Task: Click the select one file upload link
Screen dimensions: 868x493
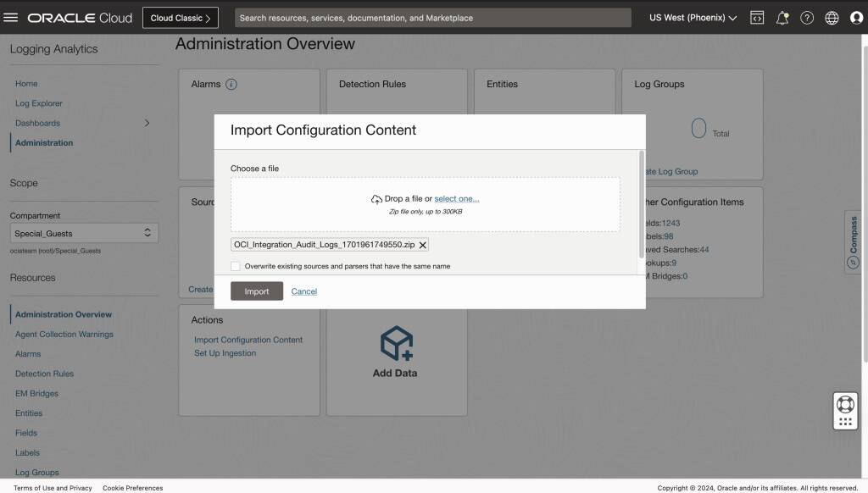Action: click(458, 198)
